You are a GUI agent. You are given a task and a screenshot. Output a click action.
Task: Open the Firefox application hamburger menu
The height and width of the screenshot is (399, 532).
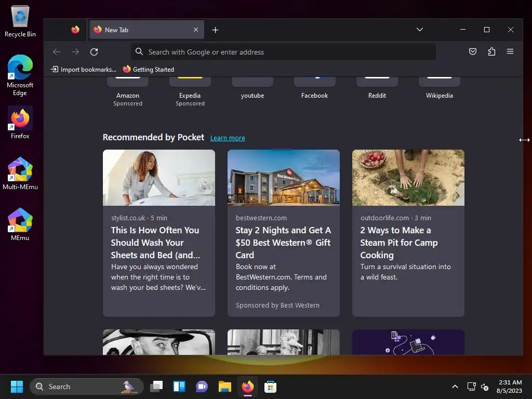click(x=510, y=51)
